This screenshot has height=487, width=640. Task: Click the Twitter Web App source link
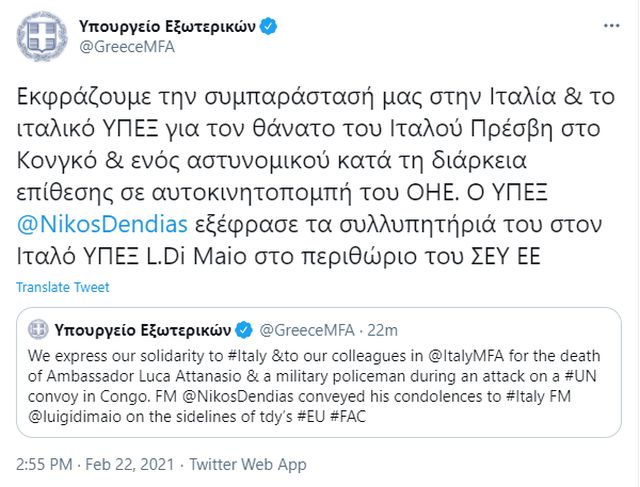pos(236,467)
